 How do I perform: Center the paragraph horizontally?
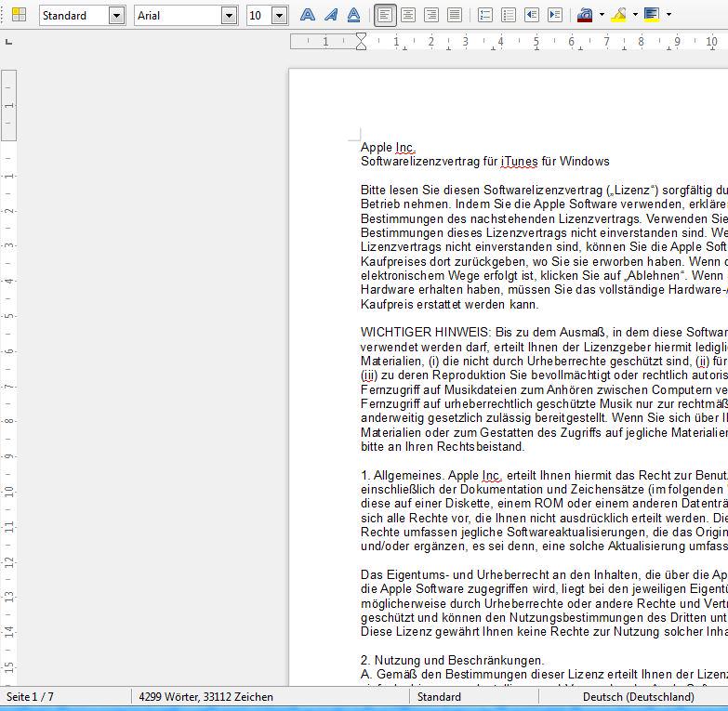coord(408,15)
